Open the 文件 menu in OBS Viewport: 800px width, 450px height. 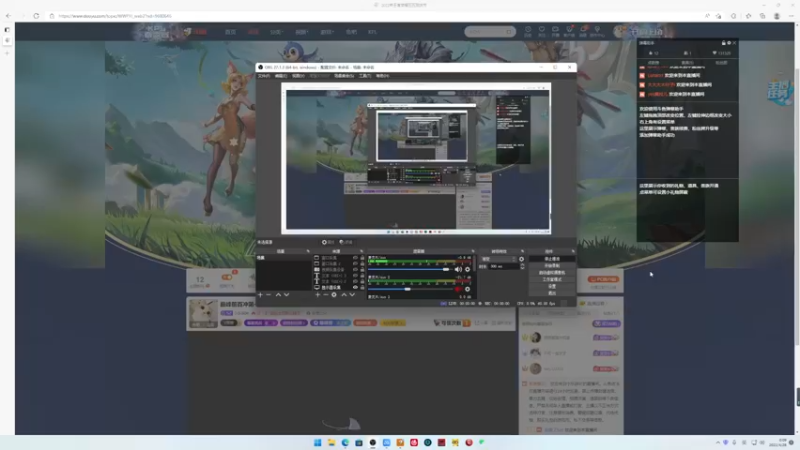pos(264,76)
